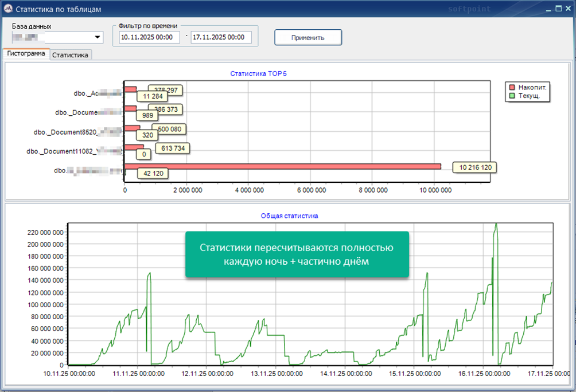Image resolution: width=576 pixels, height=392 pixels.
Task: Click the 42 120 value label
Action: click(152, 174)
